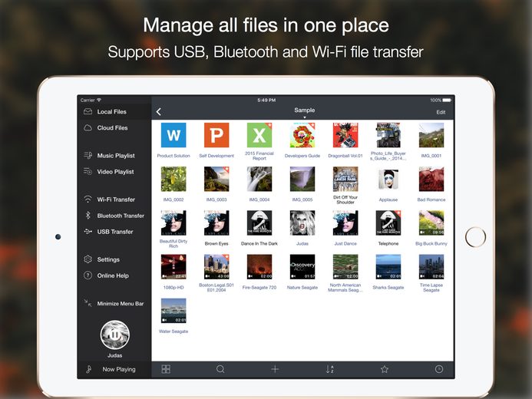Click the Wi-Fi Transfer icon

coord(88,199)
